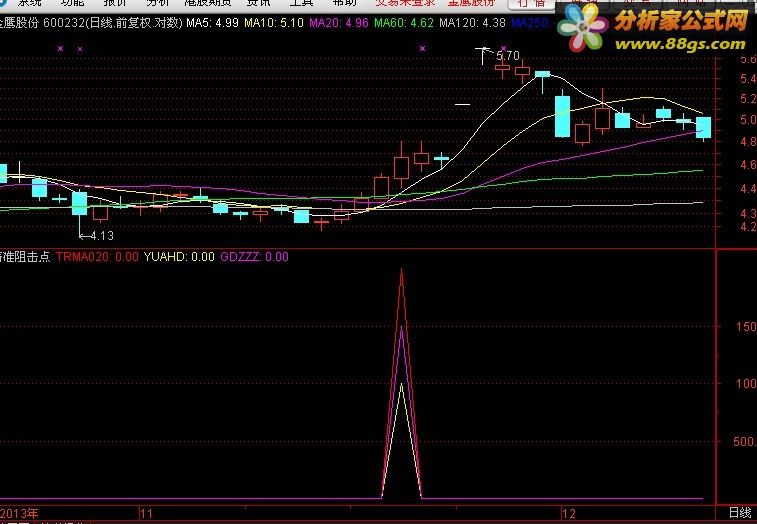This screenshot has height=524, width=757.
Task: Click the 日线 period label on the time axis
Action: (x=740, y=513)
